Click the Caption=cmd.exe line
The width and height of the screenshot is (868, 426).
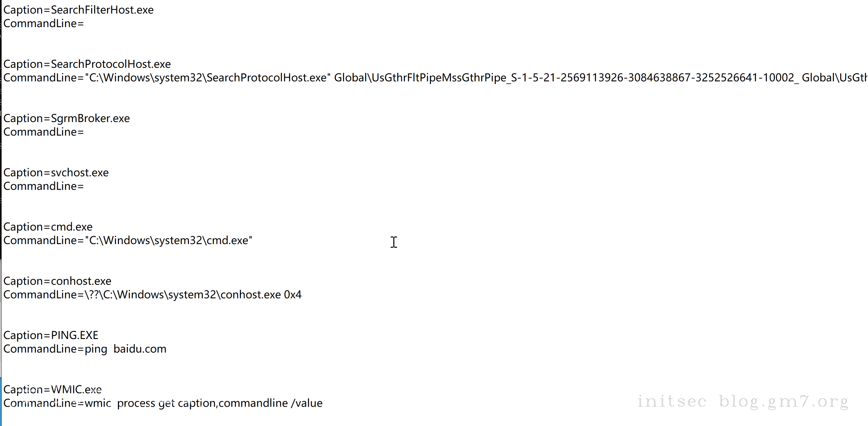(48, 227)
